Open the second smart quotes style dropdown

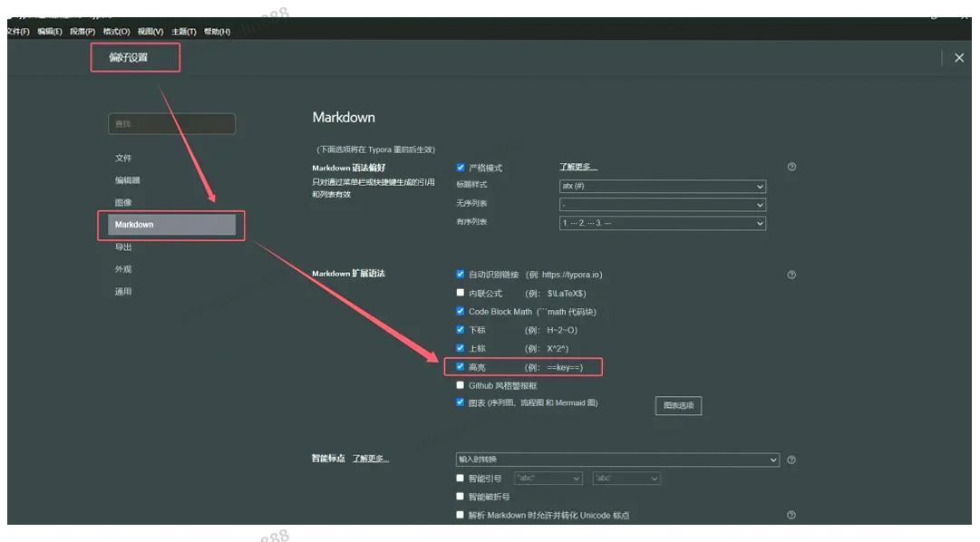626,479
